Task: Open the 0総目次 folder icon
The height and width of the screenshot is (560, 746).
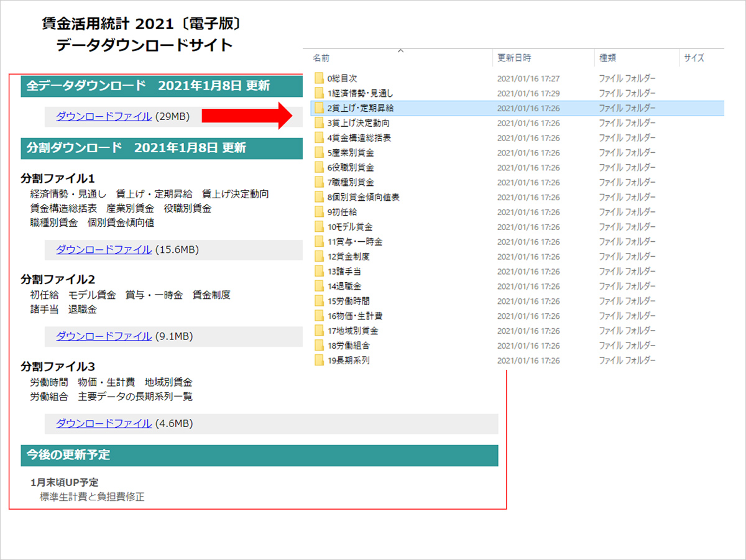Action: point(320,78)
